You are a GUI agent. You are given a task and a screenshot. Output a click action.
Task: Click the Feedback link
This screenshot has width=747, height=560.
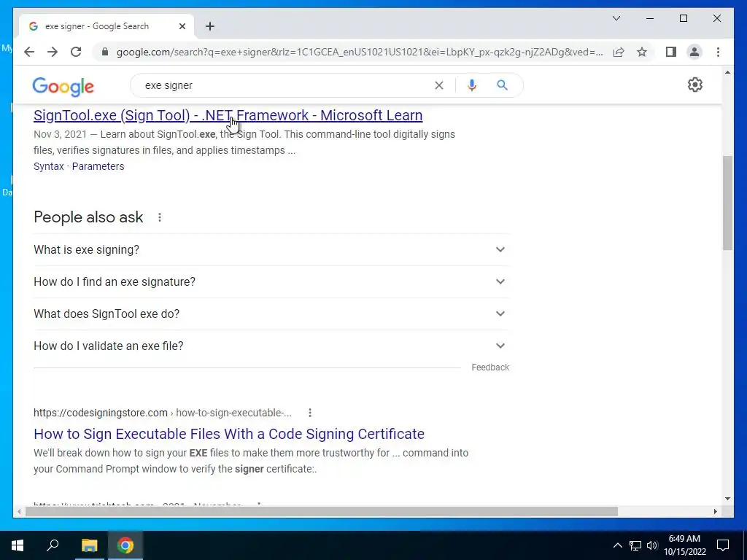coord(490,367)
